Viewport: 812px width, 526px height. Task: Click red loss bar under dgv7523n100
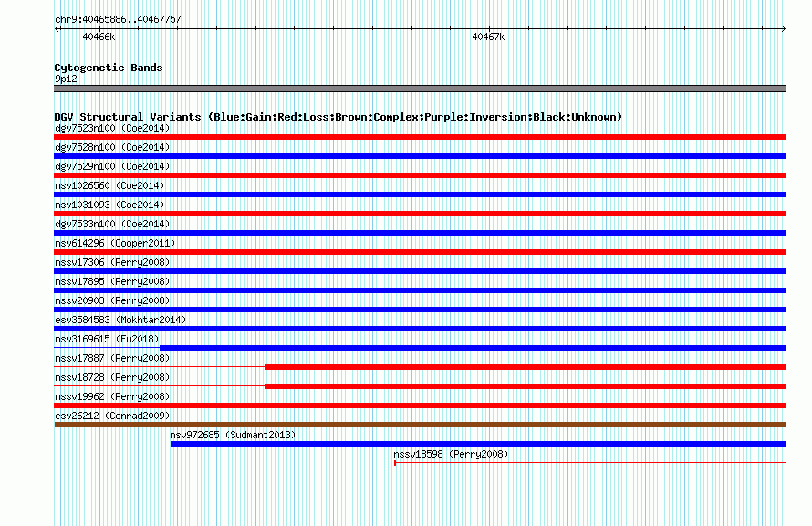point(420,137)
